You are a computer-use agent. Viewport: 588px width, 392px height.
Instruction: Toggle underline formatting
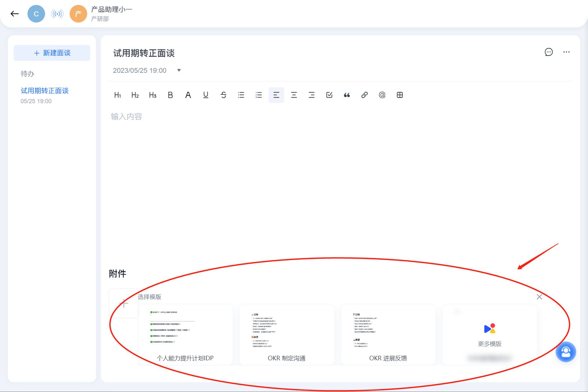coord(206,95)
